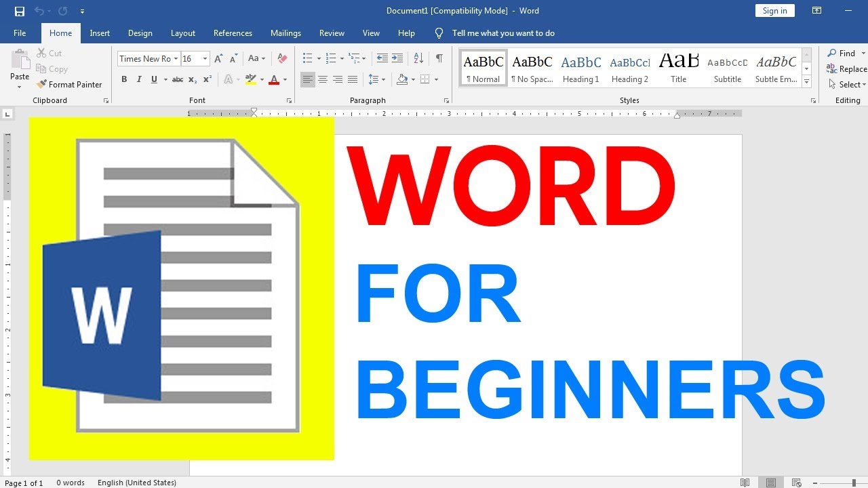Increase font size with Grow Font
The width and height of the screenshot is (868, 488).
[218, 59]
